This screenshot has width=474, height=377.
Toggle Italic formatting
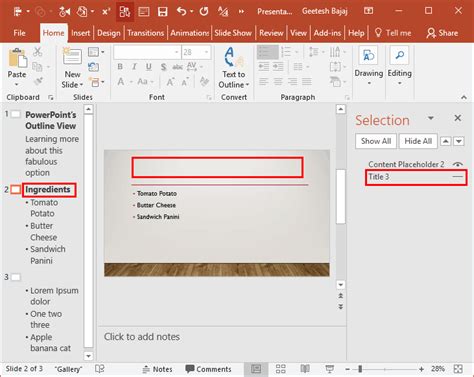[x=134, y=67]
